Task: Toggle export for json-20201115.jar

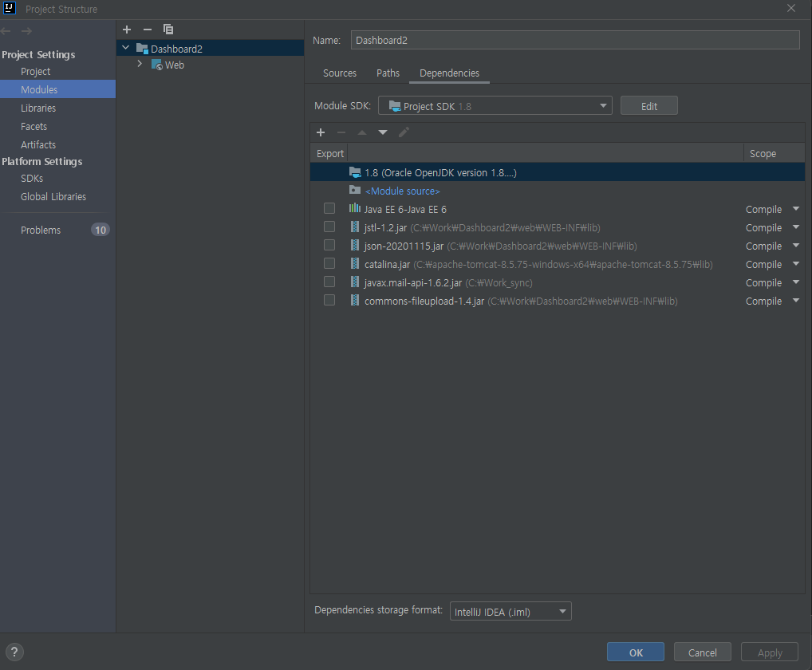Action: tap(329, 245)
